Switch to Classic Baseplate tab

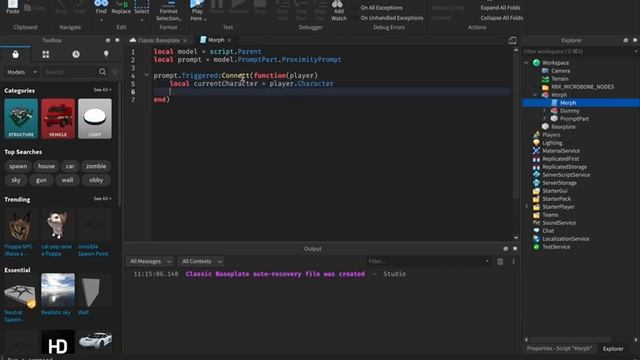click(158, 40)
